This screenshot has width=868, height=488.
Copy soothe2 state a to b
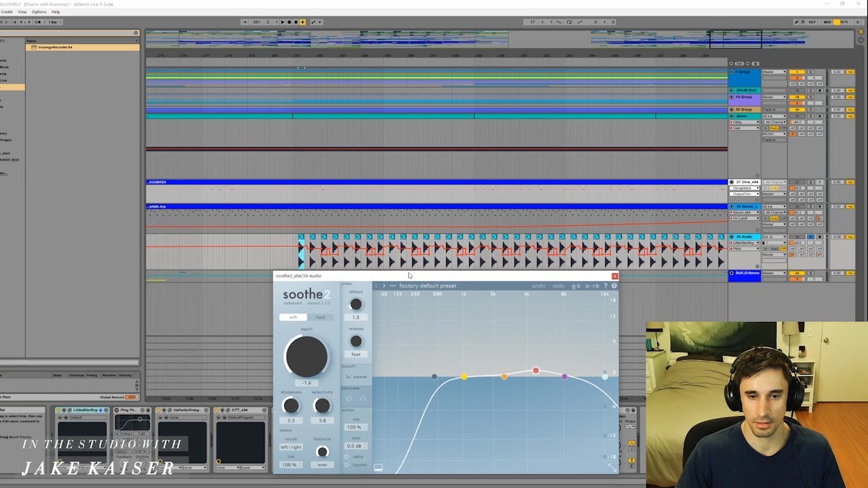click(592, 286)
